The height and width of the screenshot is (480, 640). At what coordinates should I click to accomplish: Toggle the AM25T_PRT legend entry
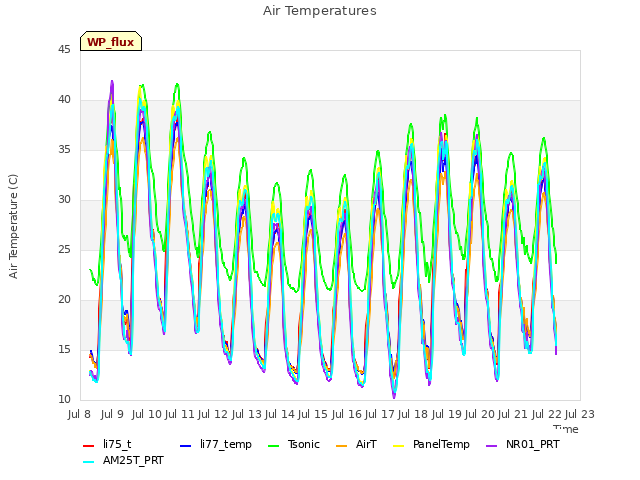coord(123,461)
